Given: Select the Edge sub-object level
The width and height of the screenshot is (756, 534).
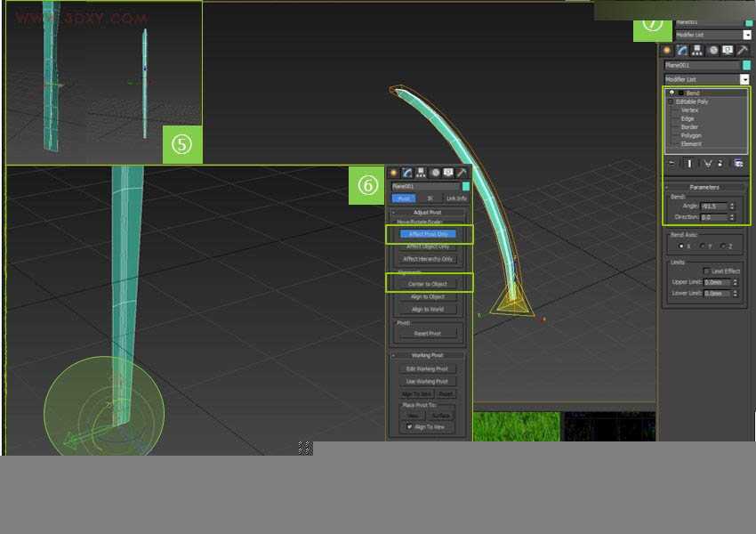Looking at the screenshot, I should (x=688, y=118).
